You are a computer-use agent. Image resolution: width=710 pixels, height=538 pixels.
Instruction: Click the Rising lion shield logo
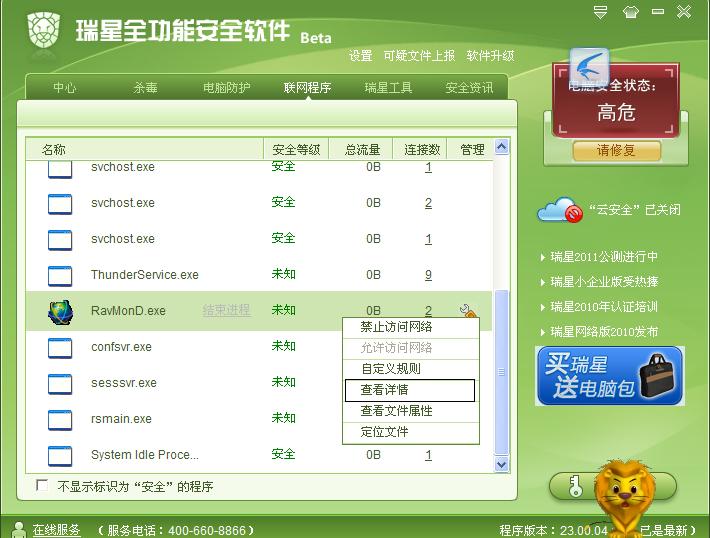43,30
